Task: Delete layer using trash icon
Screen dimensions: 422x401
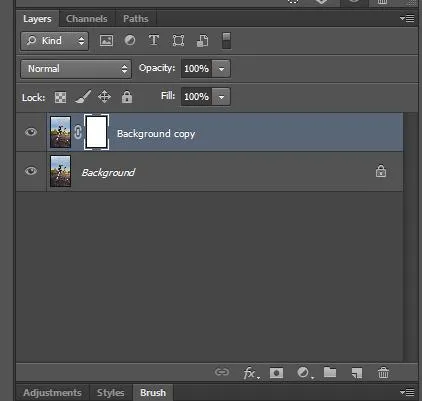Action: [383, 372]
